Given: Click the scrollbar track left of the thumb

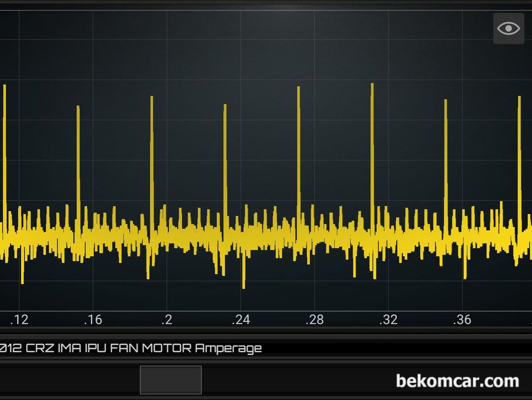Looking at the screenshot, I should pyautogui.click(x=68, y=380).
